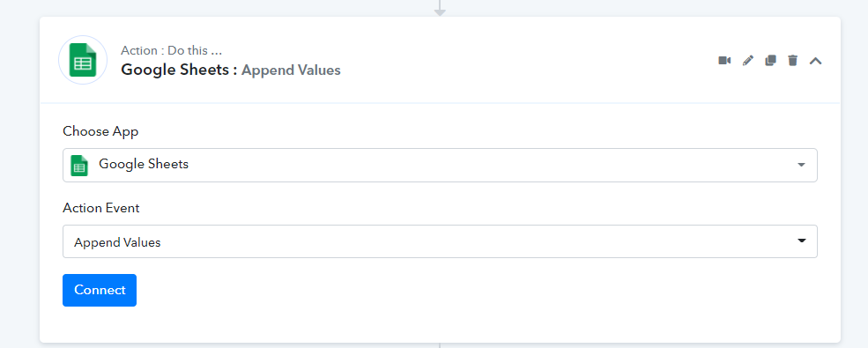
Task: Click the Action Event label
Action: pyautogui.click(x=101, y=208)
